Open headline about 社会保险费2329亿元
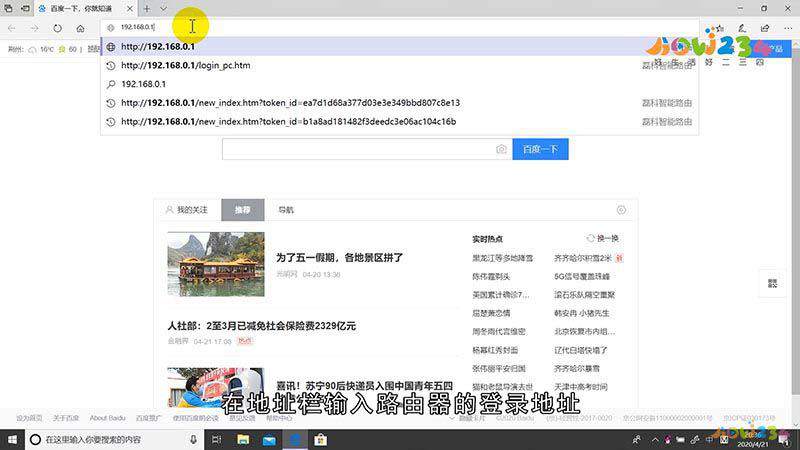 pos(262,326)
